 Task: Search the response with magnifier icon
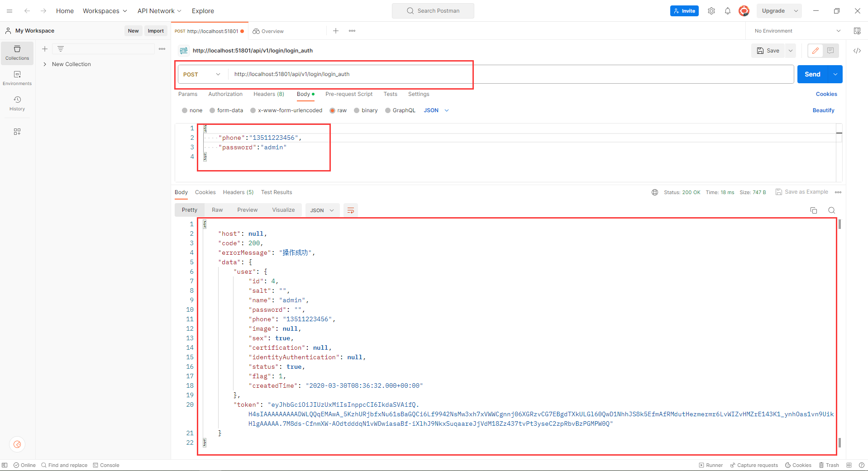coord(831,210)
